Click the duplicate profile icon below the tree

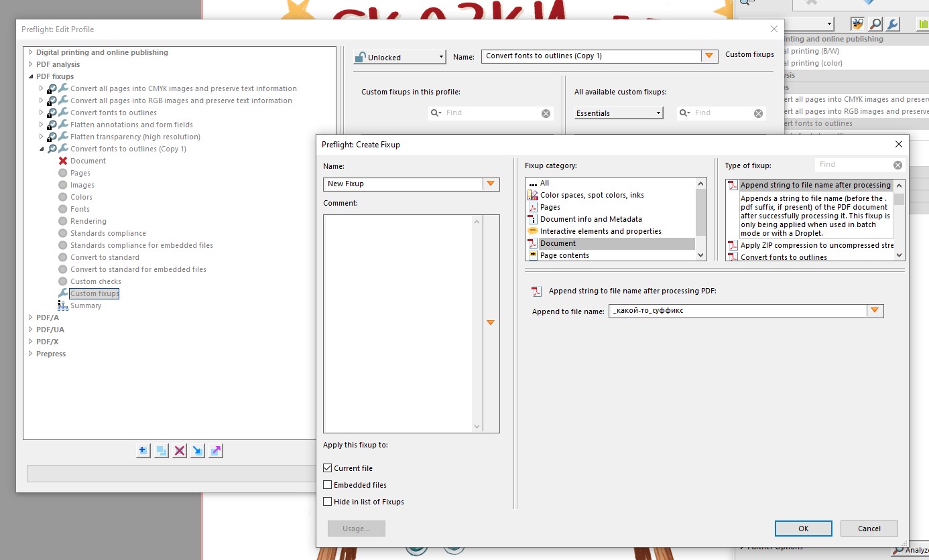pyautogui.click(x=161, y=451)
